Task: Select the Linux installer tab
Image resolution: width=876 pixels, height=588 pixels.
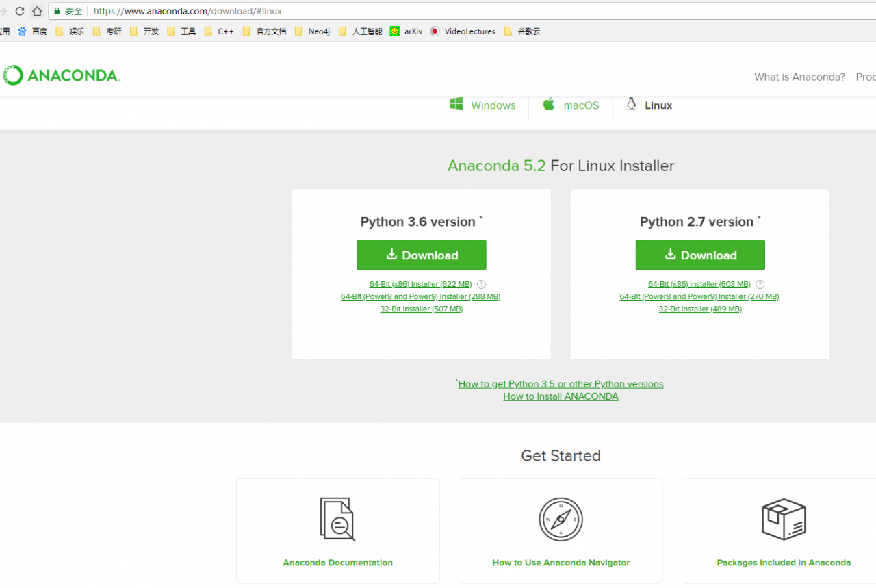Action: pyautogui.click(x=649, y=105)
